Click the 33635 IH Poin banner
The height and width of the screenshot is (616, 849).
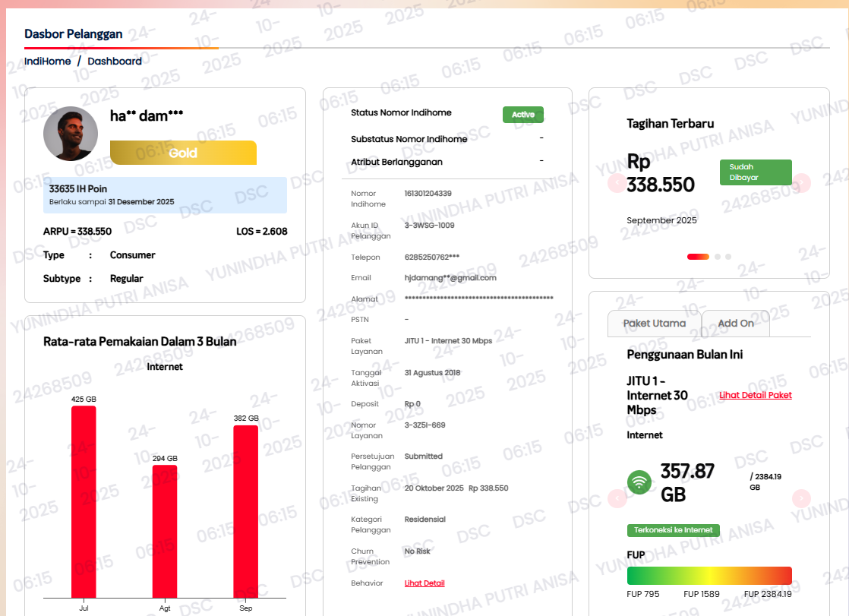click(165, 195)
